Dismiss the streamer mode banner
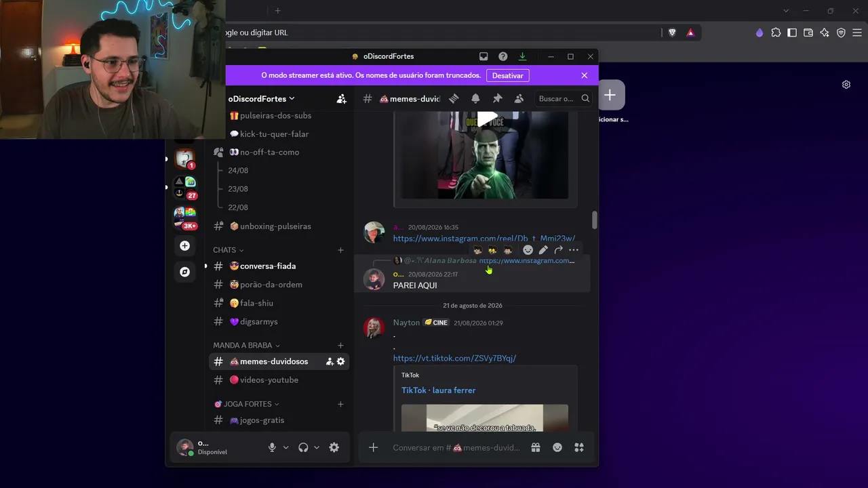This screenshot has width=868, height=488. (x=585, y=75)
